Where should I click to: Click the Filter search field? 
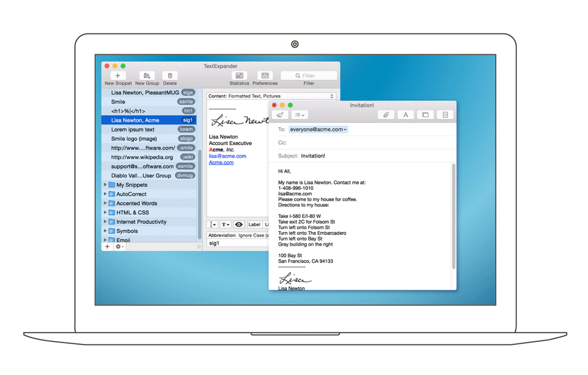[309, 76]
